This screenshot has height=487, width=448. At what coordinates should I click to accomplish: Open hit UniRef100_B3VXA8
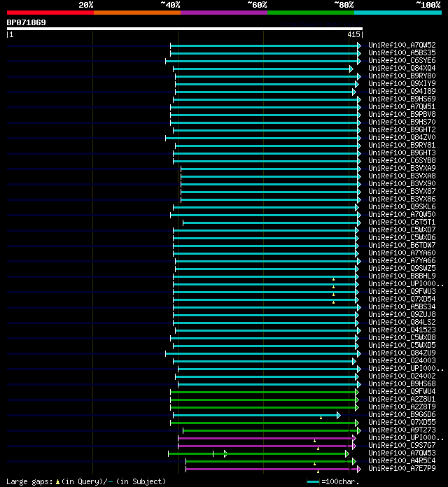(402, 176)
